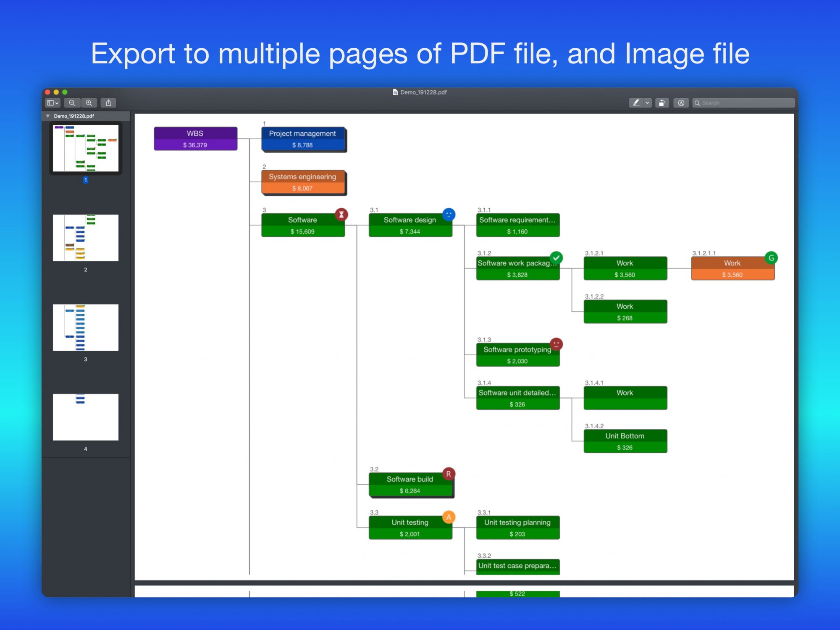Open page 4 thumbnail in sidebar
Viewport: 840px width, 630px height.
point(86,417)
